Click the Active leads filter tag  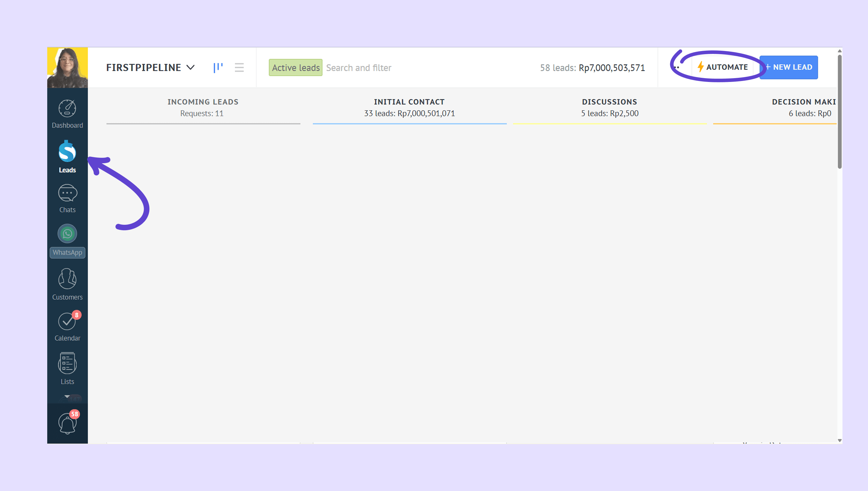(x=295, y=68)
